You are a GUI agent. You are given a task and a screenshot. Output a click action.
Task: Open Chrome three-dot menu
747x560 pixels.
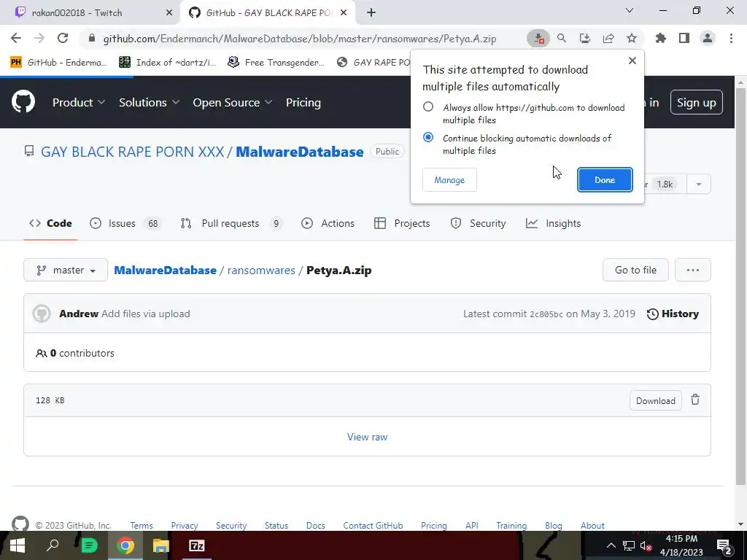pyautogui.click(x=731, y=38)
